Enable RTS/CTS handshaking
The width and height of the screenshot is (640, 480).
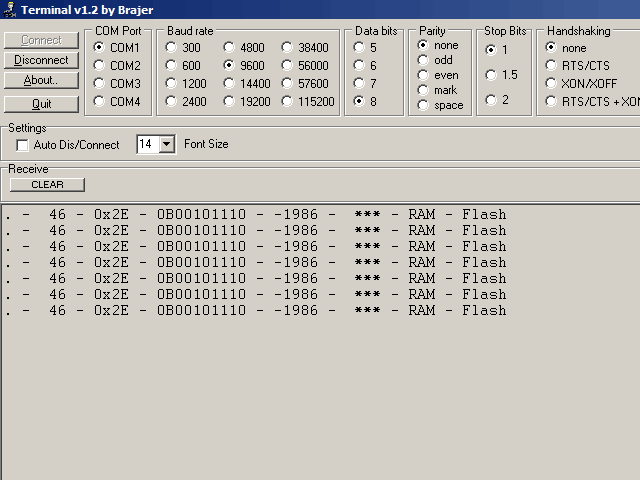[551, 65]
